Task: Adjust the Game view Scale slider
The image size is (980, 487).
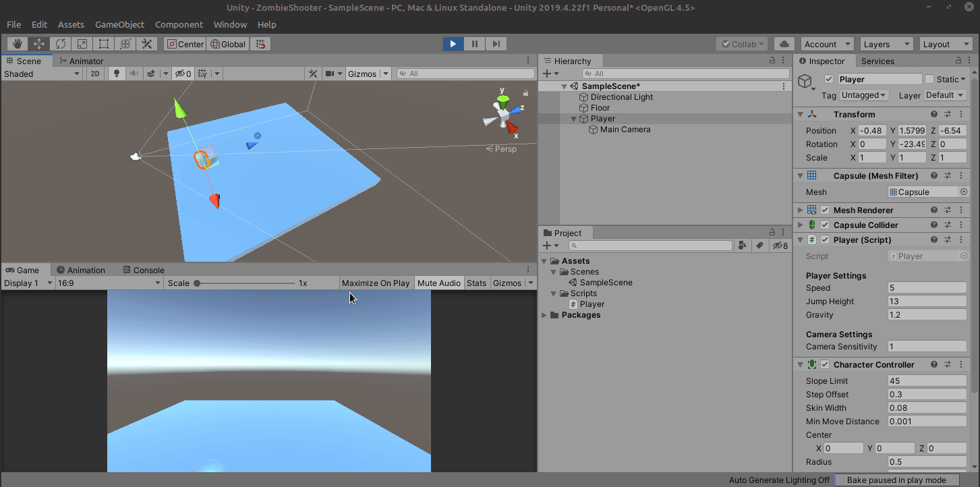Action: (244, 283)
